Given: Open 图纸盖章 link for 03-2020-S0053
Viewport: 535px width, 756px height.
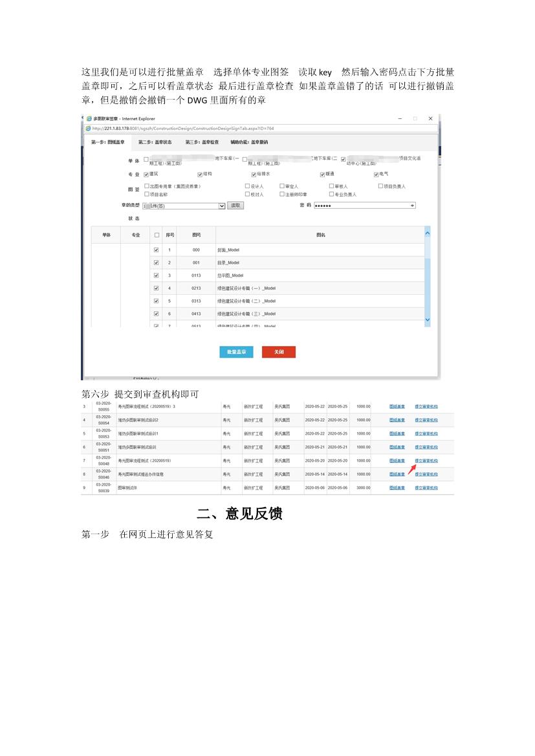Looking at the screenshot, I should (397, 433).
